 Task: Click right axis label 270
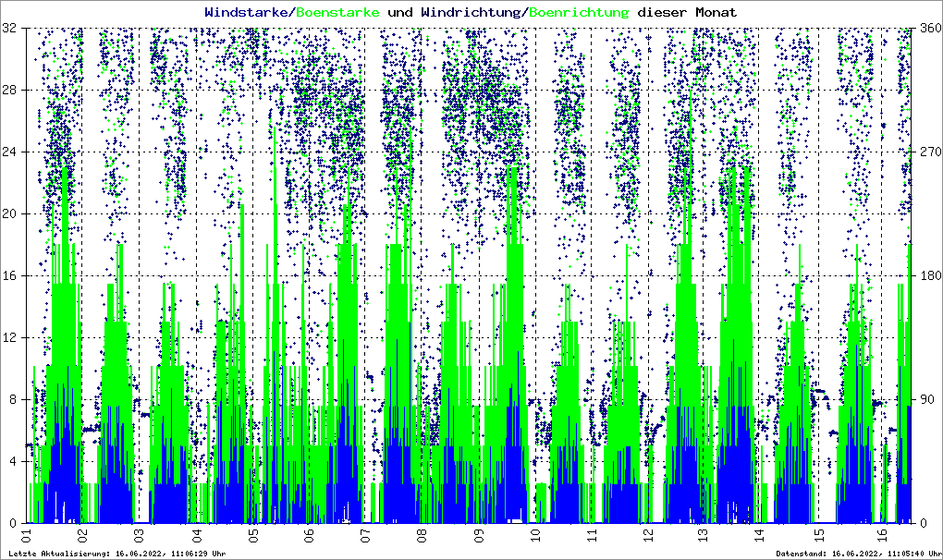pyautogui.click(x=930, y=152)
